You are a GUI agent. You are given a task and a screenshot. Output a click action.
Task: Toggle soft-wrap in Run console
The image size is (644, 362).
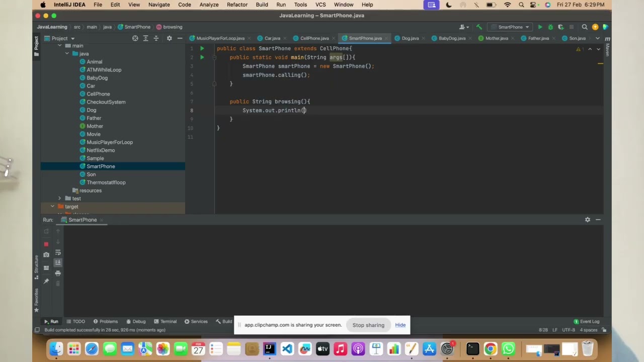click(x=58, y=252)
